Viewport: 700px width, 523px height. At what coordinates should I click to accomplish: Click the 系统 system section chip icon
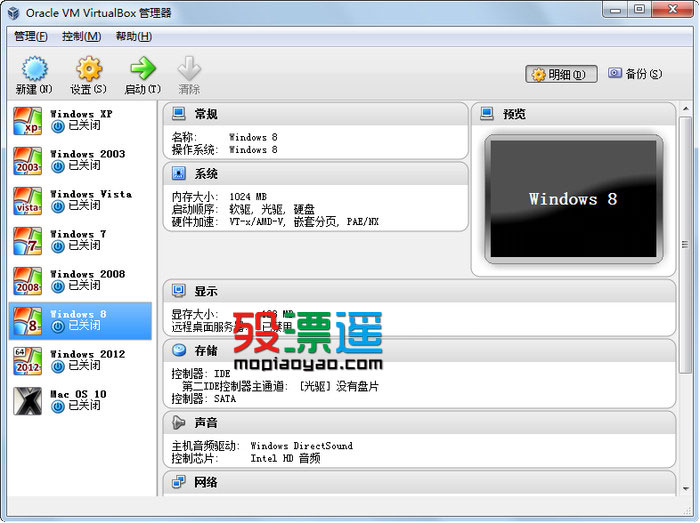179,173
